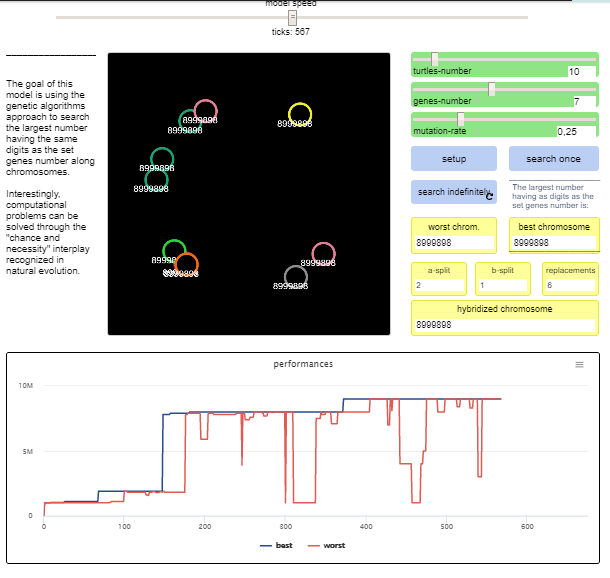The image size is (610, 578).
Task: Click the mutation-rate value field showing 0,25
Action: (x=576, y=131)
